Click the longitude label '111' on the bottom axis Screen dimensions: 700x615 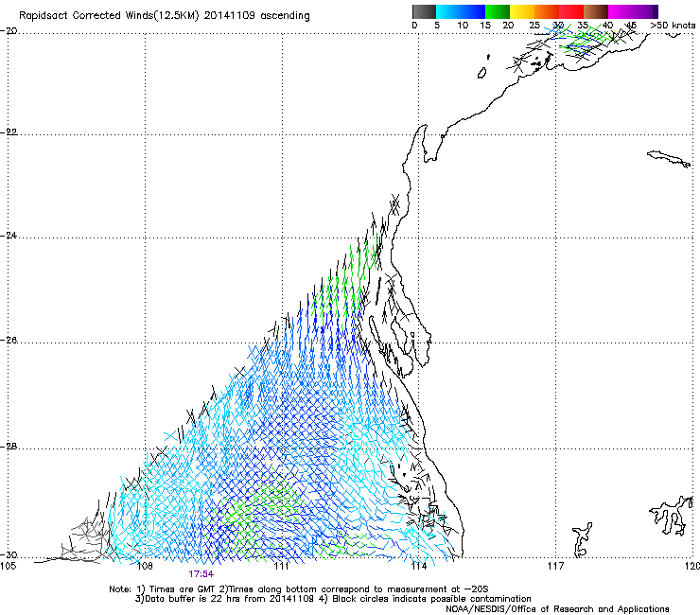point(282,567)
